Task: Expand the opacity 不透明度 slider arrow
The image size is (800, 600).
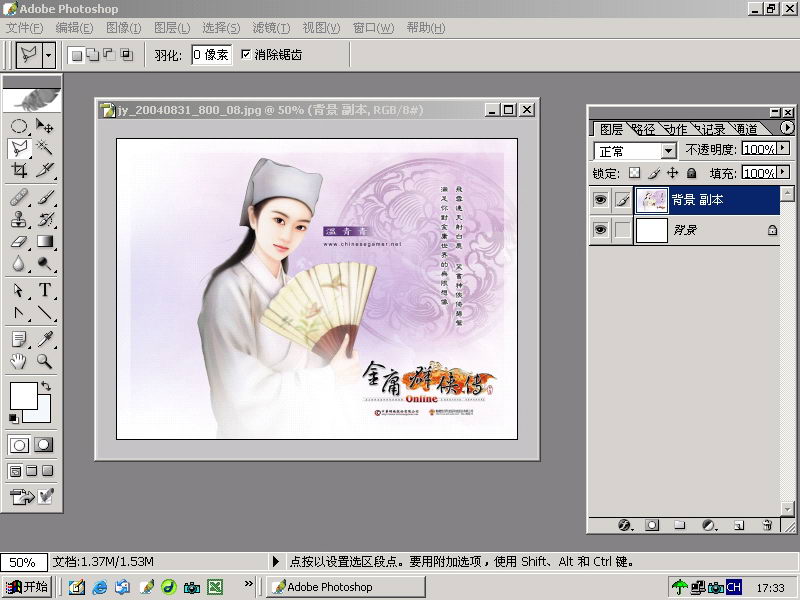Action: 783,149
